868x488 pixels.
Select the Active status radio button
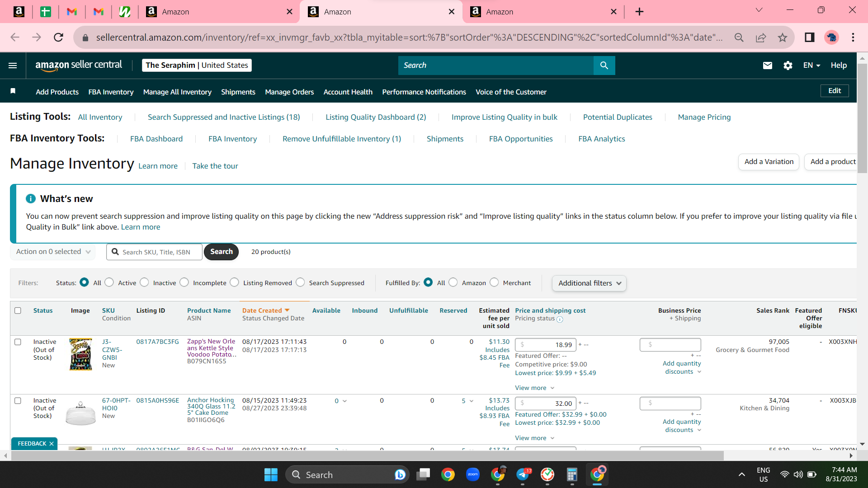[109, 282]
